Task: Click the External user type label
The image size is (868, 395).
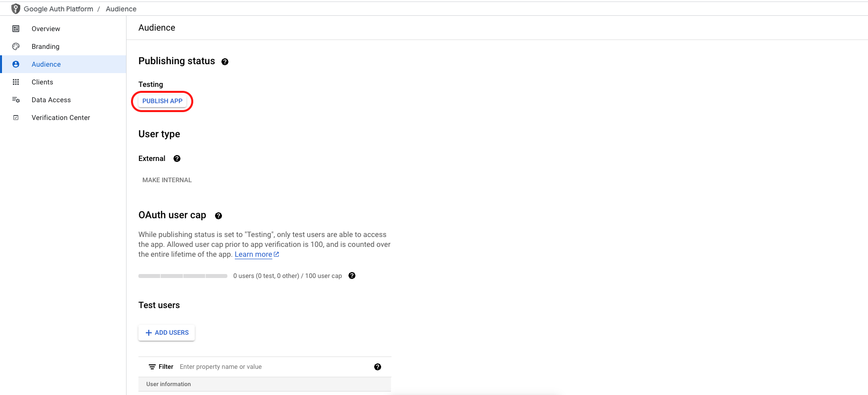Action: click(152, 158)
